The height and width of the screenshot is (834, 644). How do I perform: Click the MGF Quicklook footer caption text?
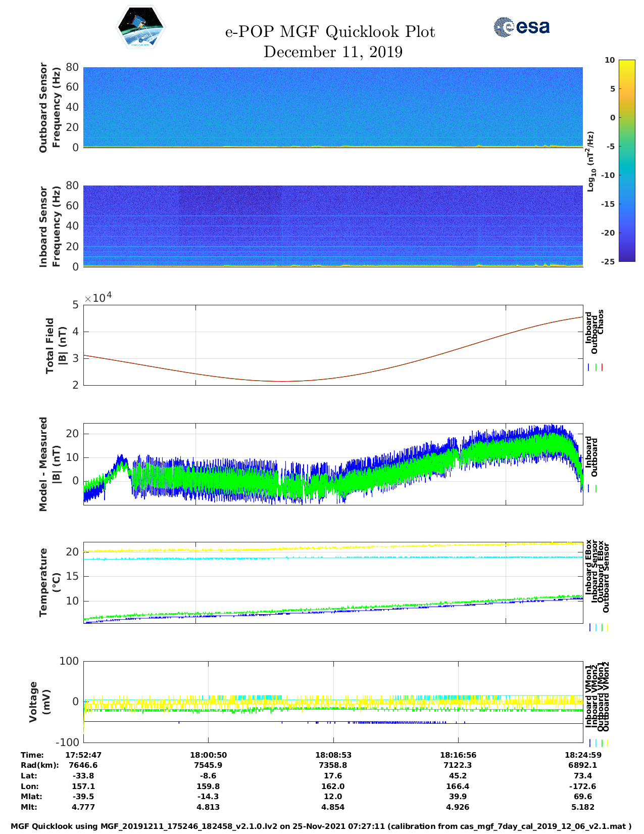coord(321,826)
